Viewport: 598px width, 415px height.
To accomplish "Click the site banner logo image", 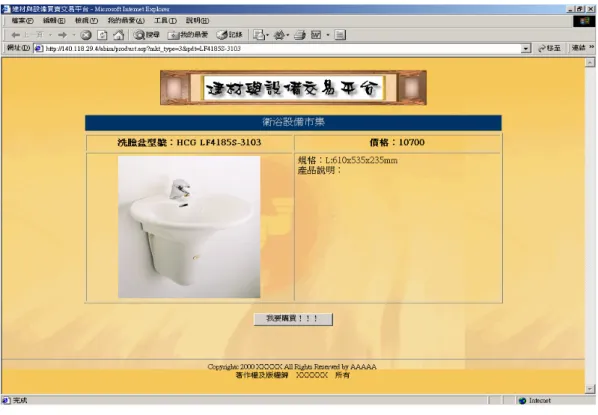I will (293, 88).
